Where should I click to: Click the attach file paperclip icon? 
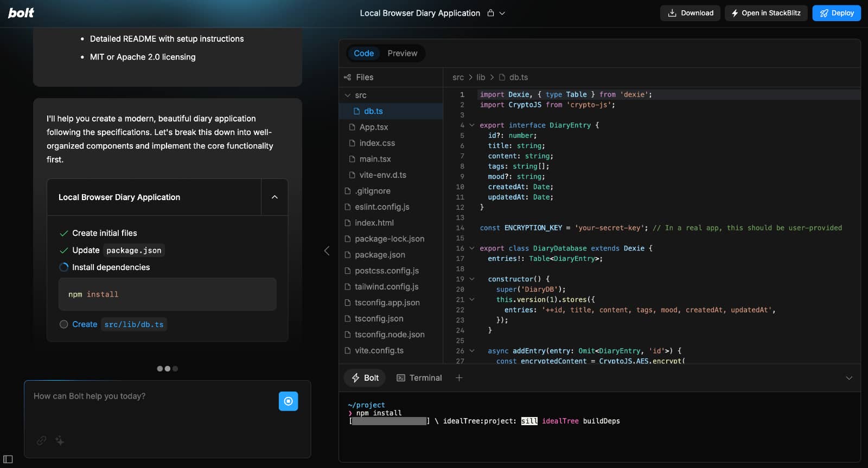pos(41,441)
